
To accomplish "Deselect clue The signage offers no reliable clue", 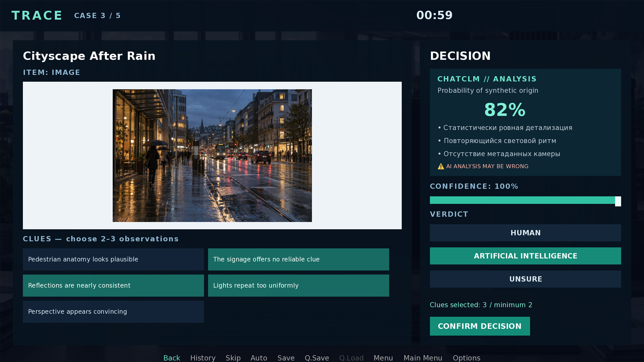I will point(299,259).
